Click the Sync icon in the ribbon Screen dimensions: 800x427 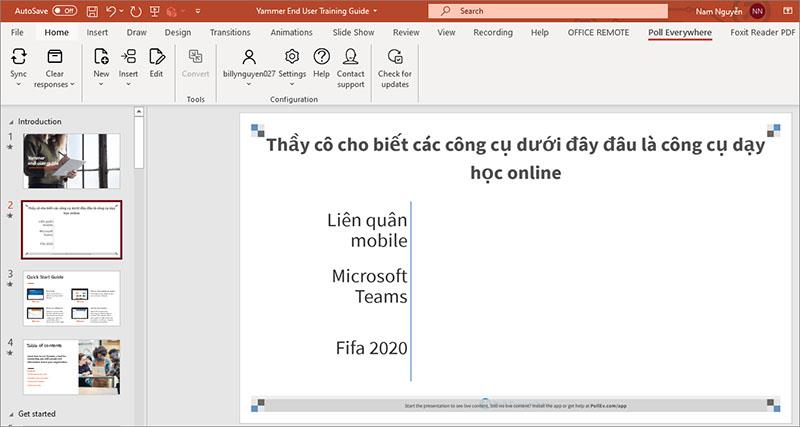pos(18,58)
